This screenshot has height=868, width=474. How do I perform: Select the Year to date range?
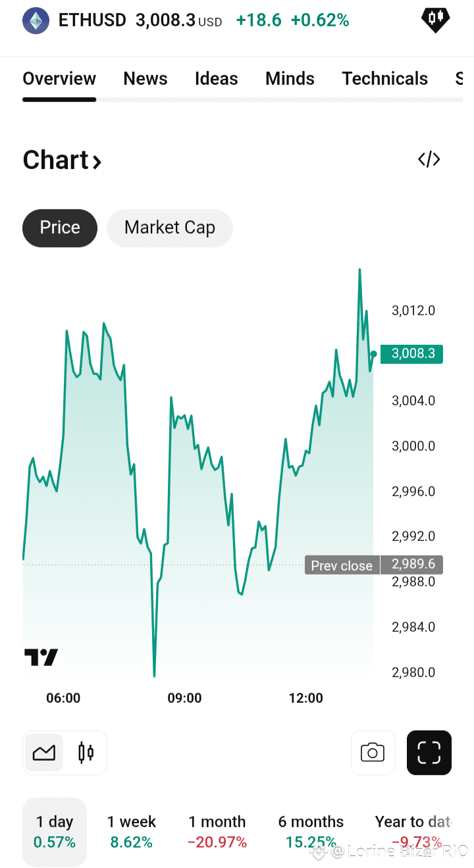tap(413, 832)
